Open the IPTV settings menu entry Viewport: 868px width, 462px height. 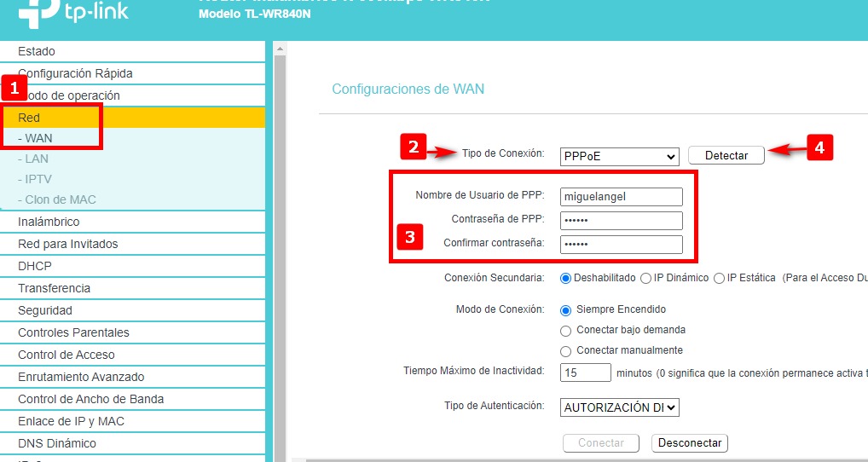click(38, 179)
